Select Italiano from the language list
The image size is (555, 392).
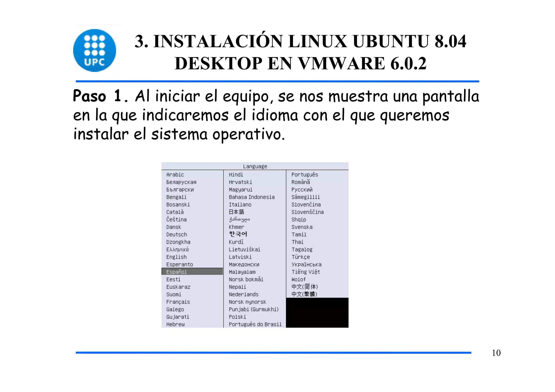pos(240,205)
